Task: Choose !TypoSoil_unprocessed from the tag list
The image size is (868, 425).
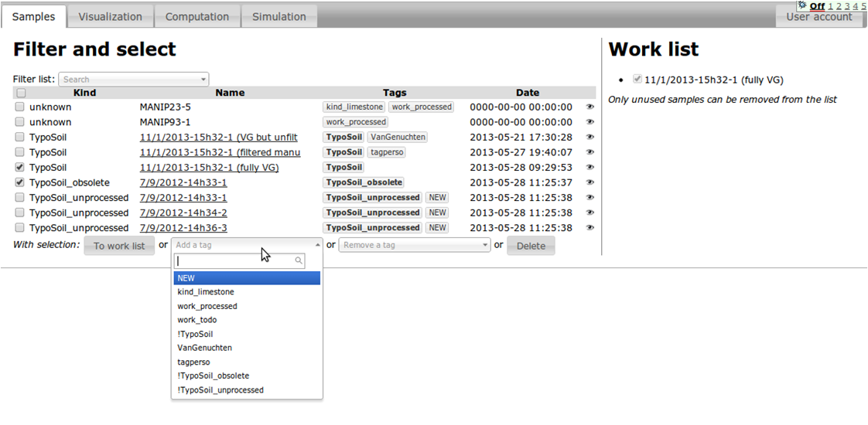Action: click(247, 390)
